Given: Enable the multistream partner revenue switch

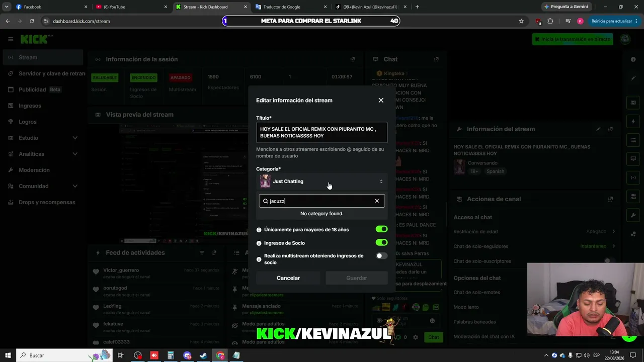Looking at the screenshot, I should point(381,256).
